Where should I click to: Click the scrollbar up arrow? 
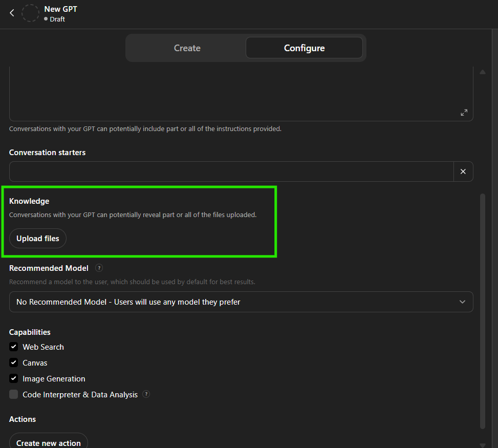(483, 72)
